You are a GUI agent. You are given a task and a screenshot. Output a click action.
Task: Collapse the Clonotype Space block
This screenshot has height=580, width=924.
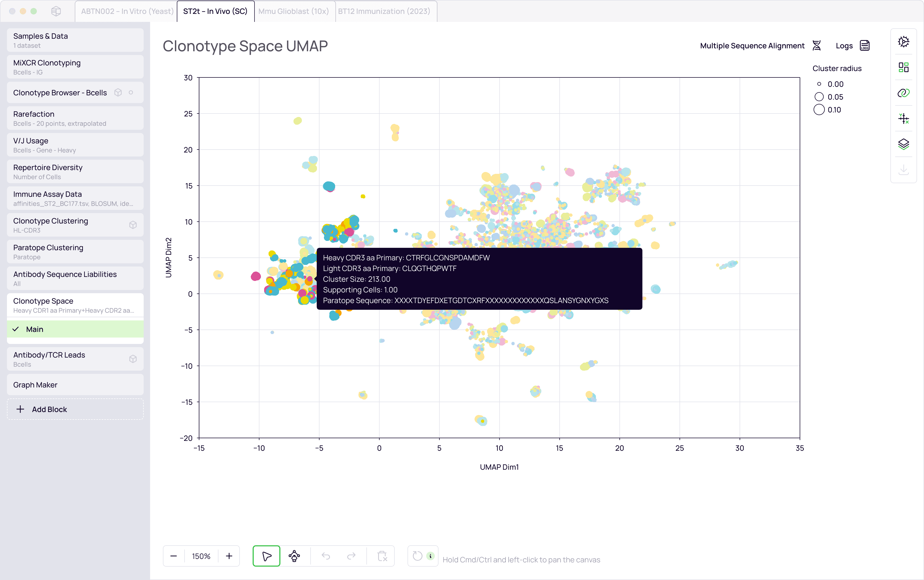[x=75, y=305]
